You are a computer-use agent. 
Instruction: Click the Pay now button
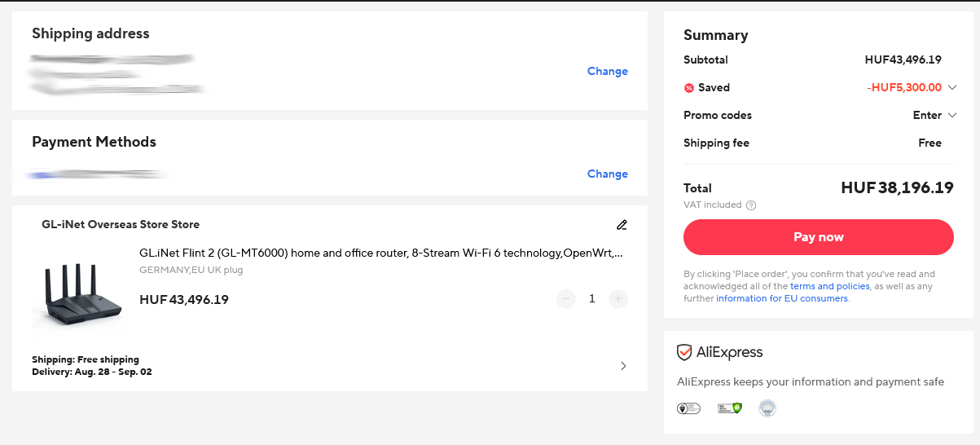(x=819, y=237)
